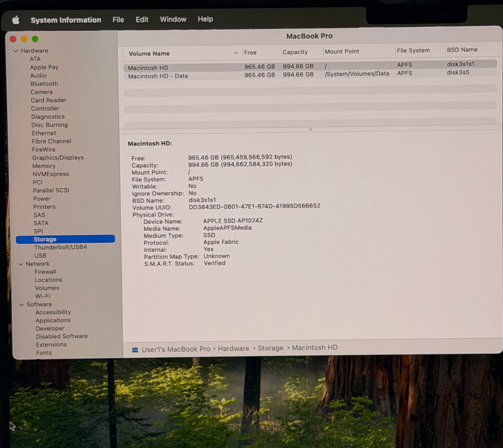
Task: Select Apple Pay in the sidebar
Action: [44, 67]
